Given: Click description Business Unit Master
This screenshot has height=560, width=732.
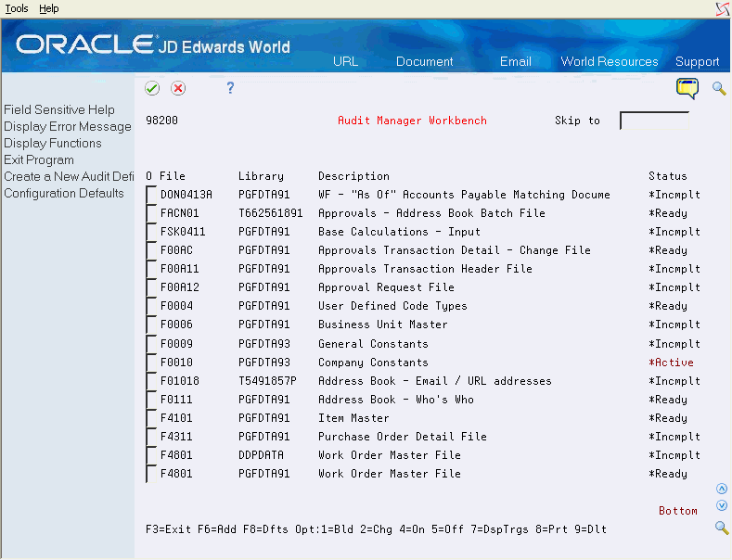Looking at the screenshot, I should pos(383,325).
